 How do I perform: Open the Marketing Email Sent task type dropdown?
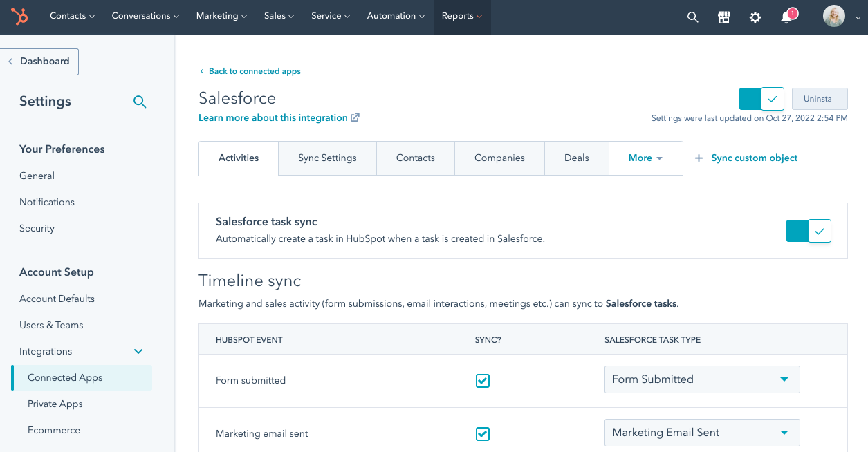tap(702, 433)
